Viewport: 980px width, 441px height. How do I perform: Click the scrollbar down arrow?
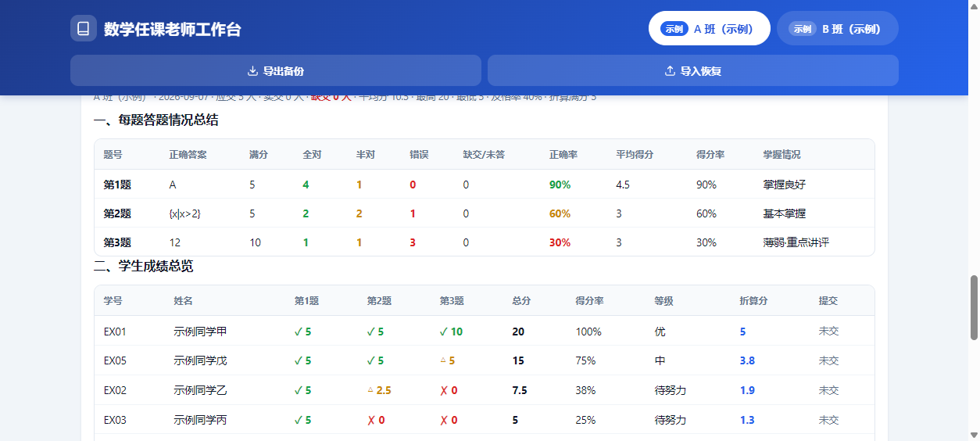pos(974,435)
